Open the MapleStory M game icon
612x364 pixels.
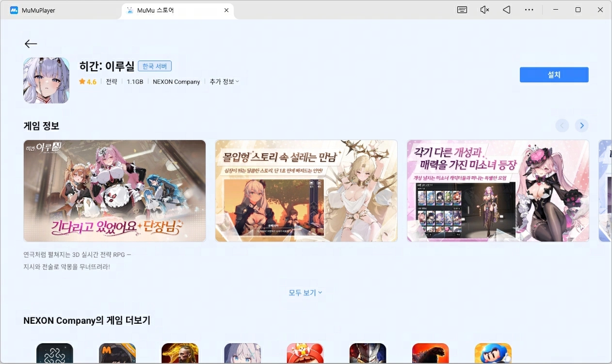click(117, 353)
